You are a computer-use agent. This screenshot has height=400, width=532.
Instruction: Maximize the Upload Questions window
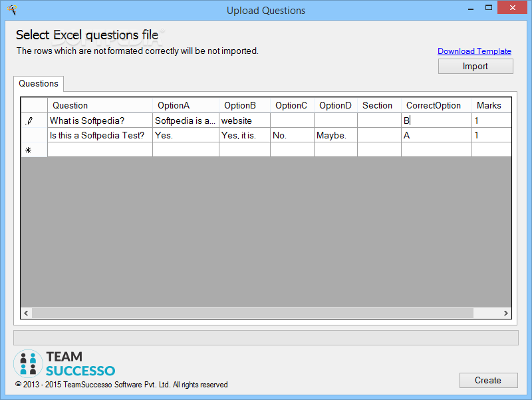click(489, 8)
